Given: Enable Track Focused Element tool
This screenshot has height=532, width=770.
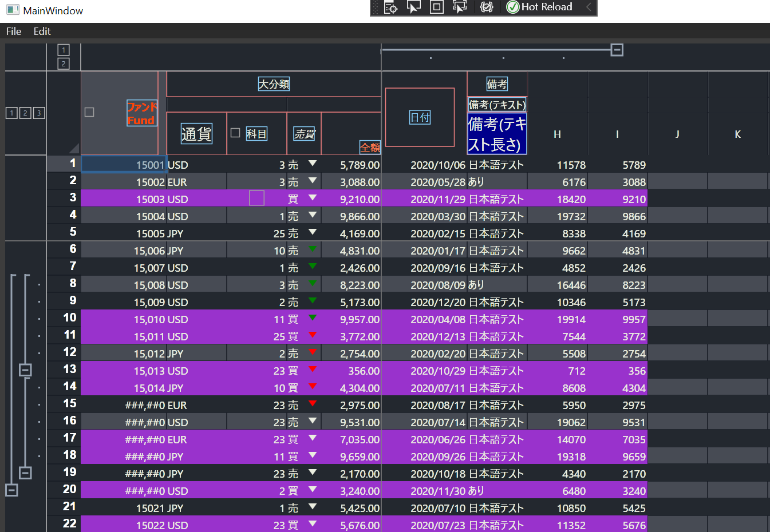Looking at the screenshot, I should [x=459, y=7].
